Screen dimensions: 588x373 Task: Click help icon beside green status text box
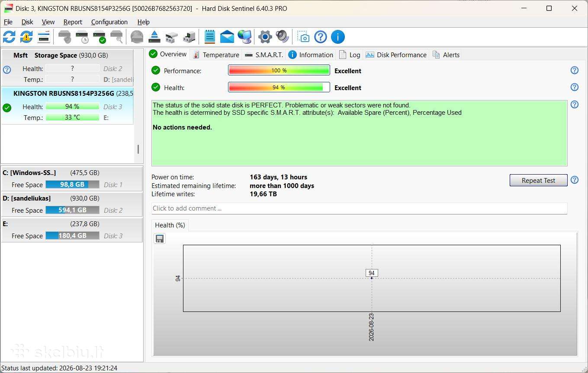575,104
